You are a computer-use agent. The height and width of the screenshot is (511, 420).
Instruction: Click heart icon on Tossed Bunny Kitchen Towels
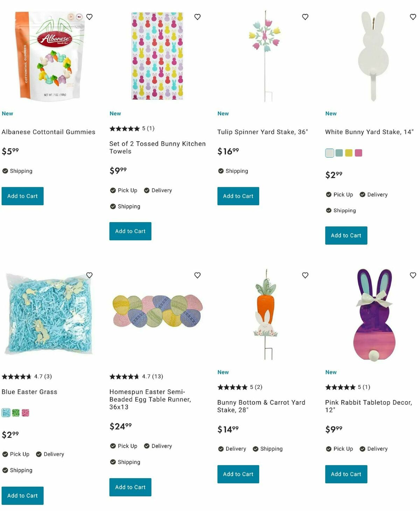(197, 17)
